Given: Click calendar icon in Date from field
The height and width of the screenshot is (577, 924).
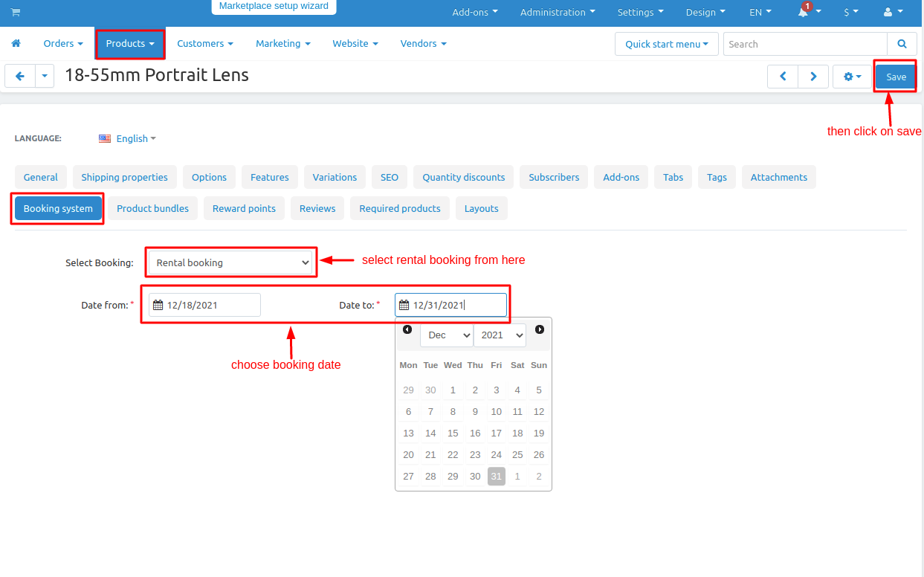Looking at the screenshot, I should (x=158, y=305).
